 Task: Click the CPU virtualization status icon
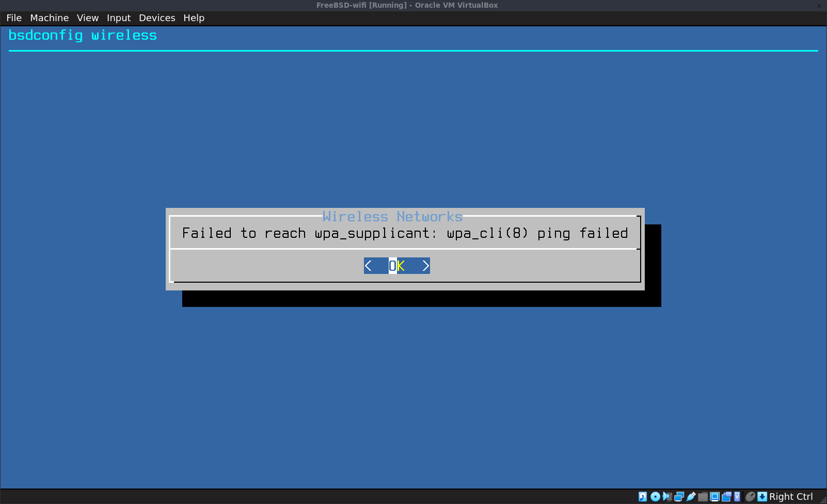click(737, 496)
